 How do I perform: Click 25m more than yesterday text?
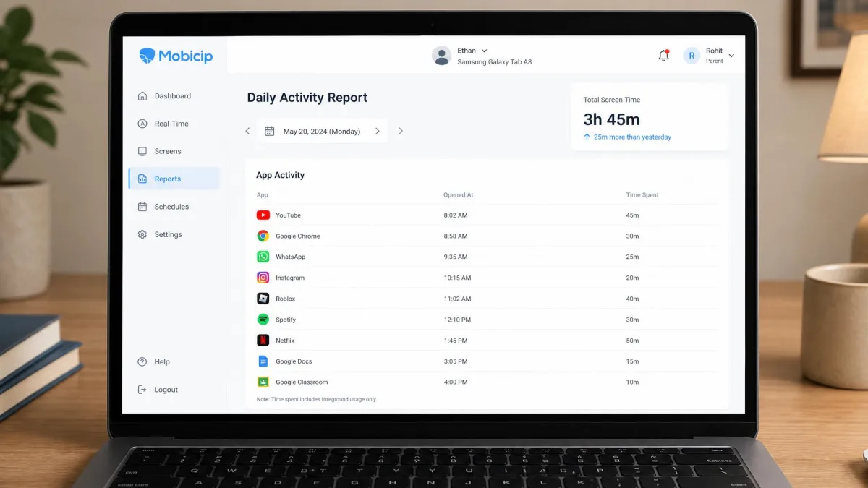click(632, 137)
